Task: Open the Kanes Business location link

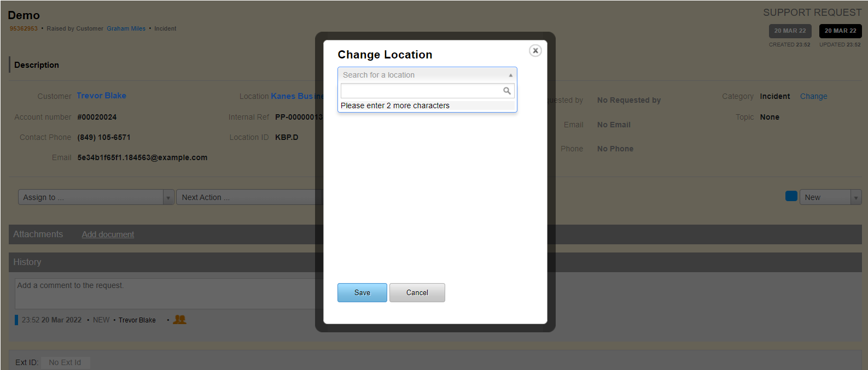Action: [293, 96]
